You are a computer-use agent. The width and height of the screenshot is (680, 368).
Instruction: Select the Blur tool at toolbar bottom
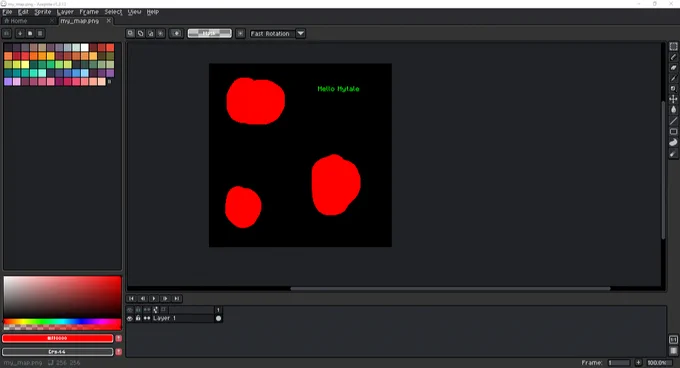coord(673,153)
